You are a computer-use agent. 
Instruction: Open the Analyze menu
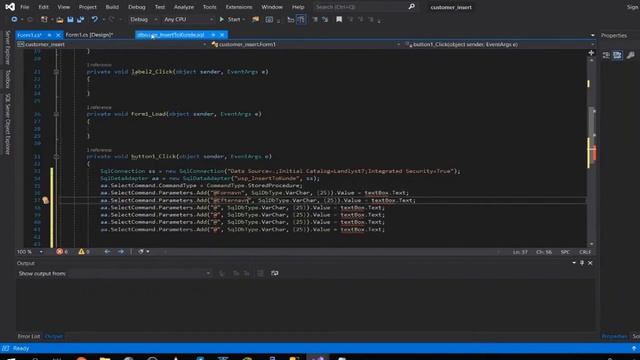pos(184,7)
